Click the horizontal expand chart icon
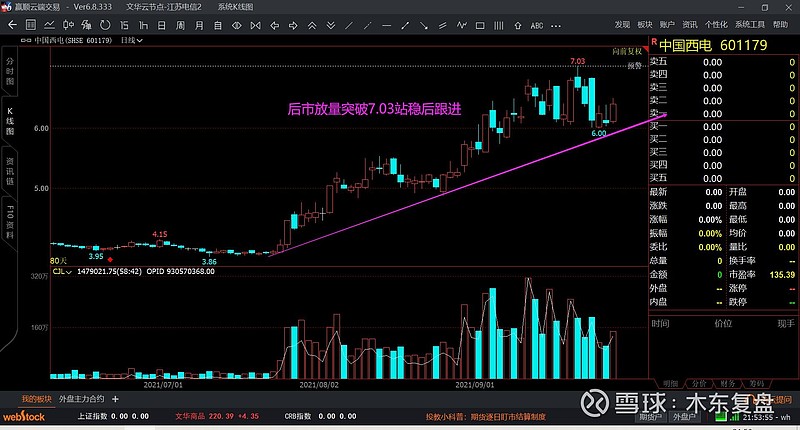 tap(237, 25)
